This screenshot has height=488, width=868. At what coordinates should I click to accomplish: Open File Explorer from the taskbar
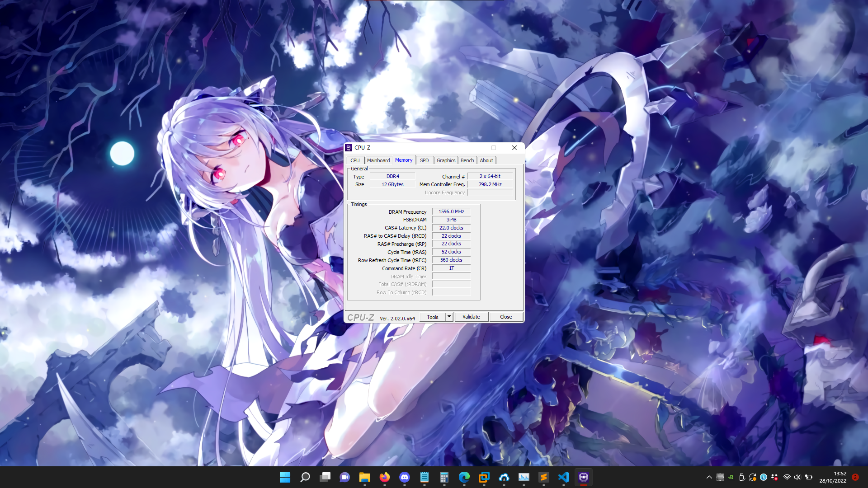pos(365,477)
